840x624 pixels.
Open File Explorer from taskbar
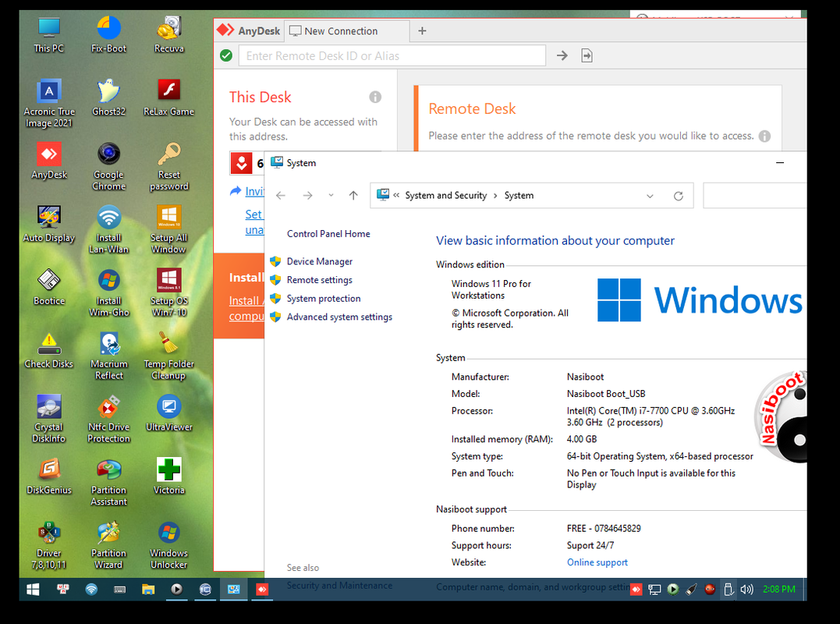tap(148, 589)
